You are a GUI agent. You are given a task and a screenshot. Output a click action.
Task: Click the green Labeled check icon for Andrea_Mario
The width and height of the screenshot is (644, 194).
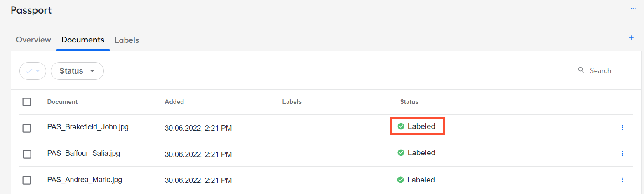pos(400,180)
